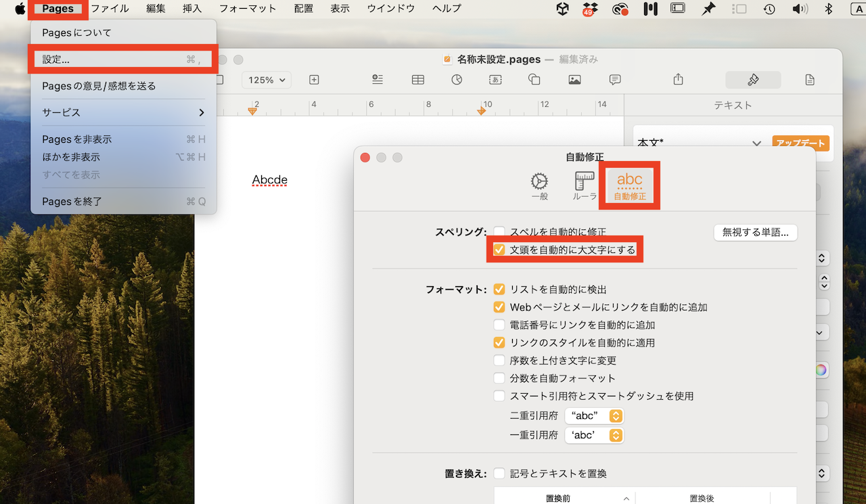Click the Abcde text in the document
This screenshot has width=866, height=504.
[270, 180]
